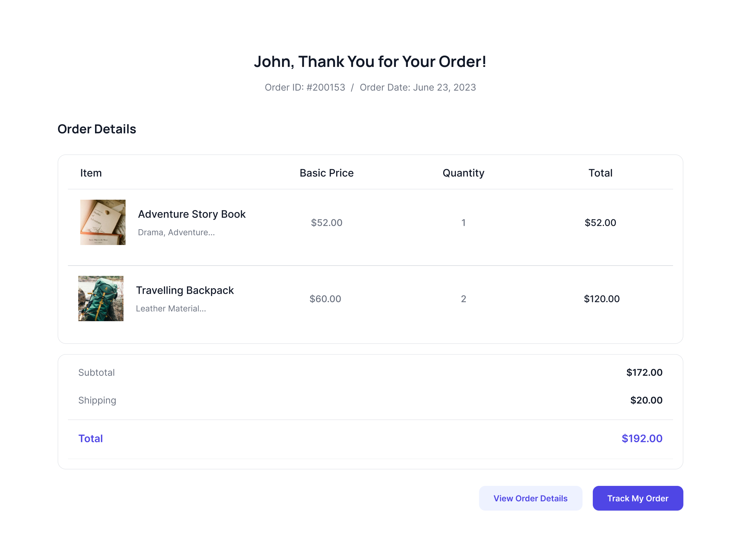Open the Travelling Backpack product image

pyautogui.click(x=101, y=299)
